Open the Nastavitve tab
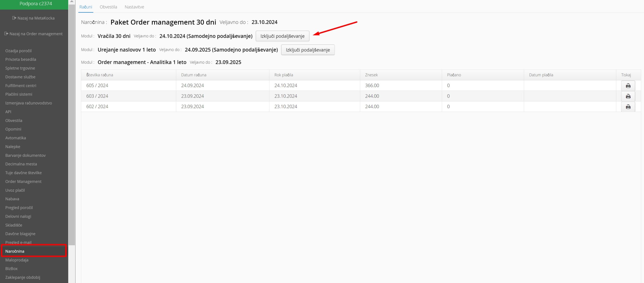 click(x=134, y=7)
